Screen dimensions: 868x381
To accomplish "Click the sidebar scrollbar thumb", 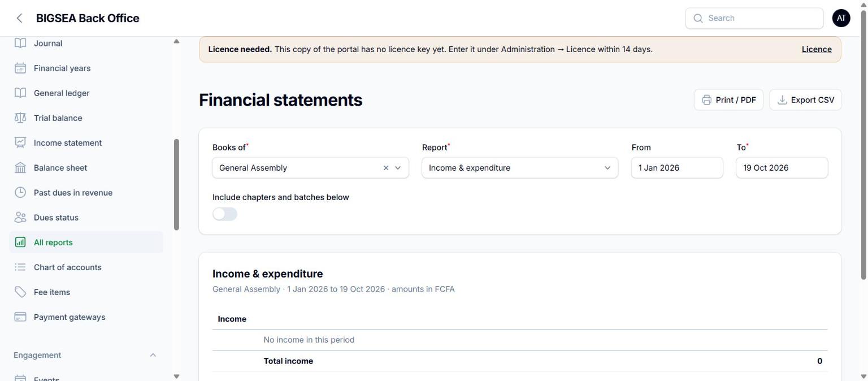I will tap(176, 184).
